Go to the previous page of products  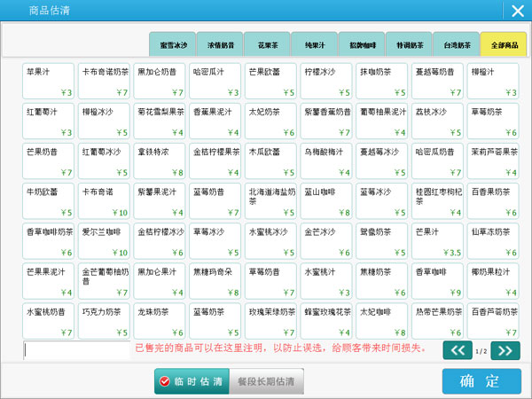click(458, 350)
